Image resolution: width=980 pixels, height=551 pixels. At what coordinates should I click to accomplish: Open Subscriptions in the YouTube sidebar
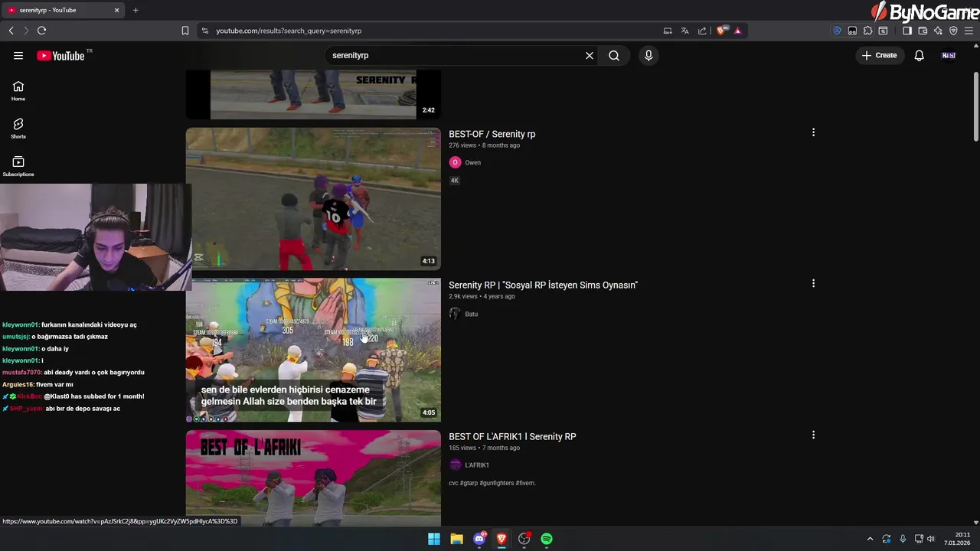pos(18,166)
